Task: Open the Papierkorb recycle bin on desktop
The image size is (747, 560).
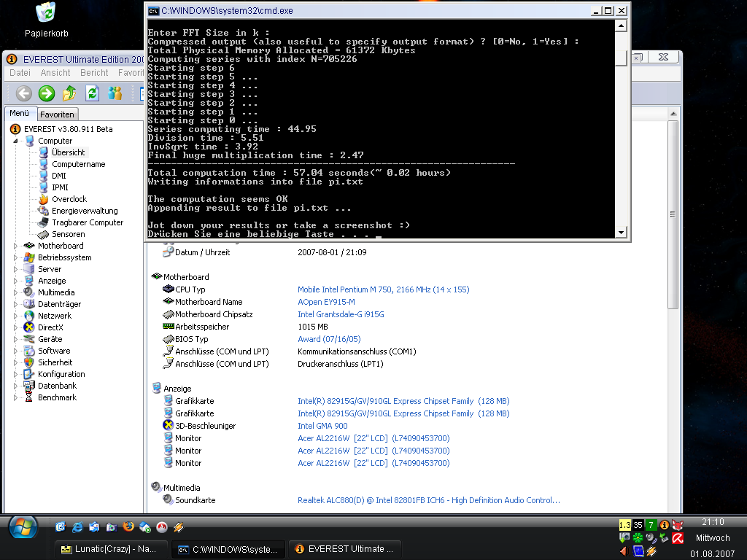Action: (x=46, y=20)
